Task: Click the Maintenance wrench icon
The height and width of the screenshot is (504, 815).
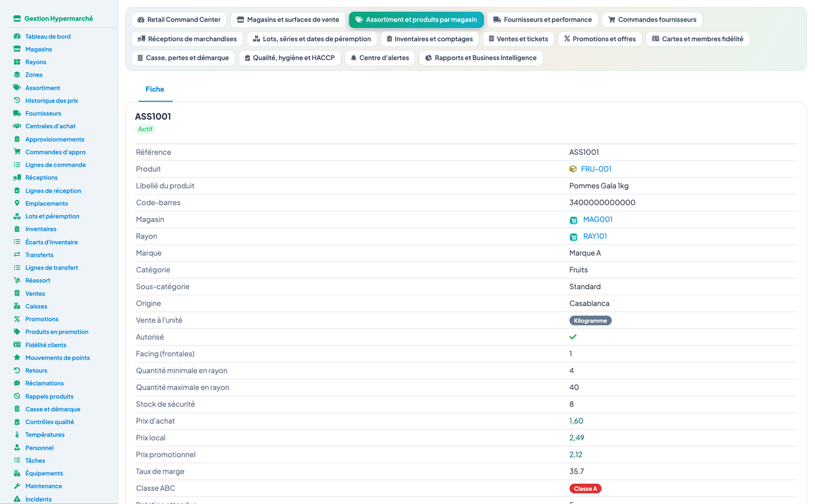Action: pos(17,486)
